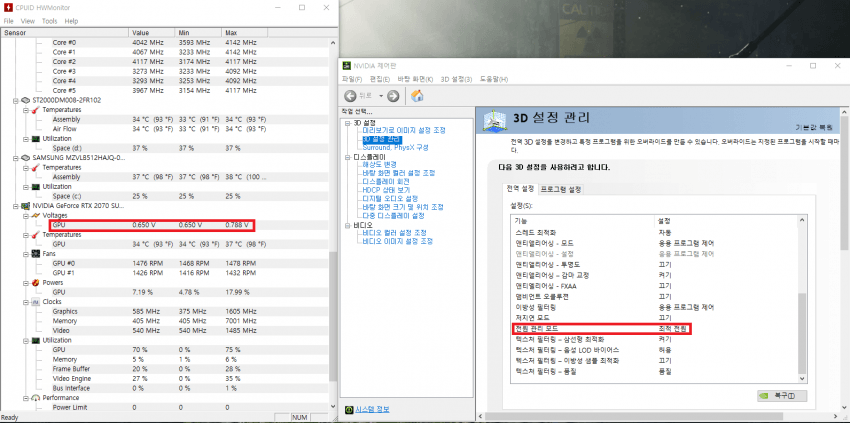Collapse the ST2000DM008-2FR102 tree node
This screenshot has width=850, height=423.
pos(15,100)
